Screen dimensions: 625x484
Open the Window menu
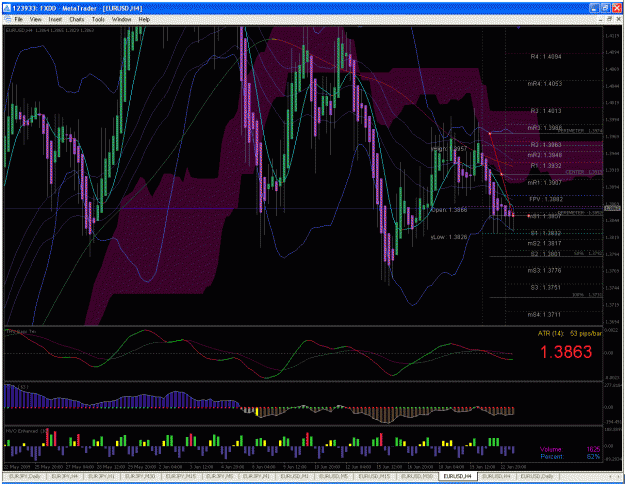121,19
